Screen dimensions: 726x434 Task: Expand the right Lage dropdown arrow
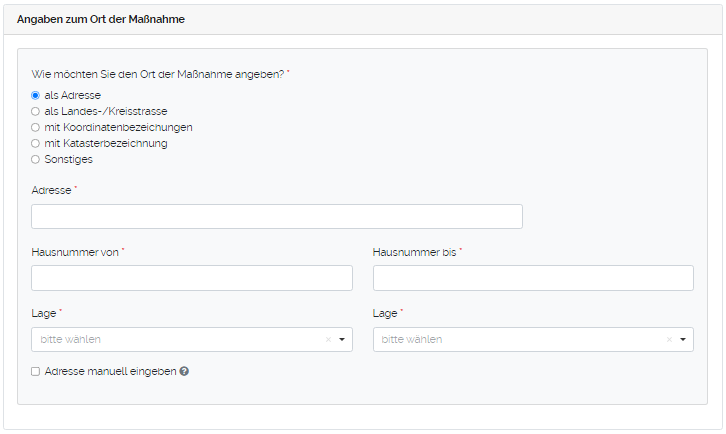click(683, 340)
